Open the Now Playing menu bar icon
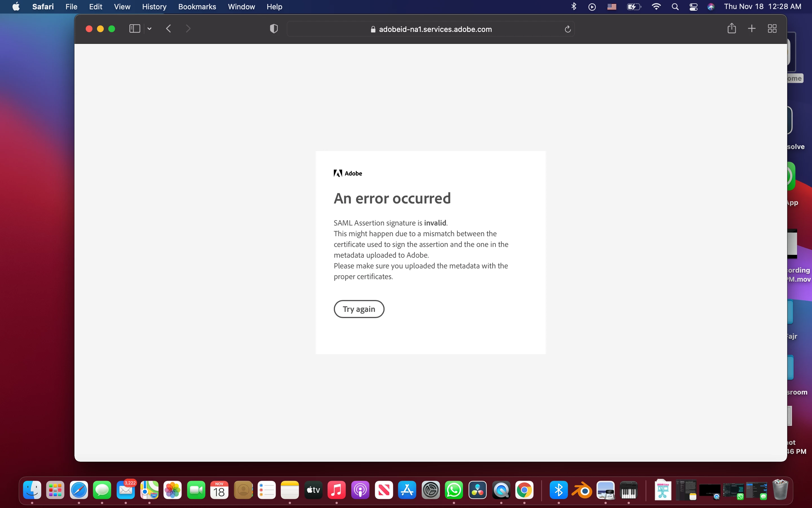Viewport: 812px width, 508px height. pyautogui.click(x=592, y=7)
